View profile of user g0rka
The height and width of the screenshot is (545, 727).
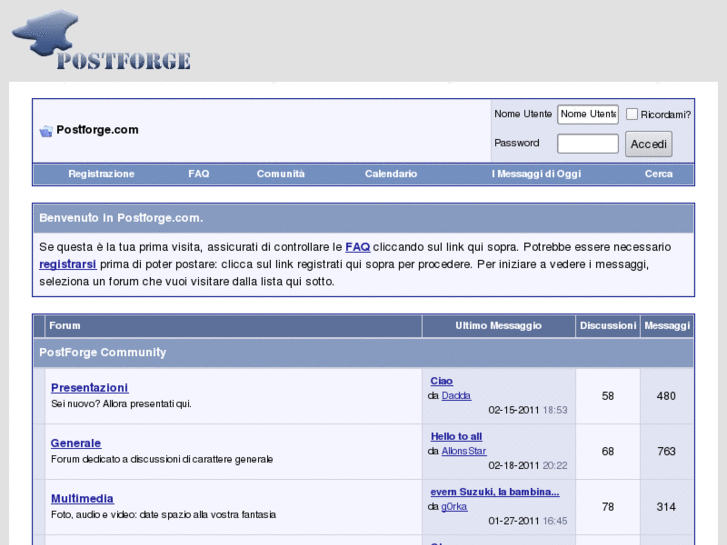[454, 507]
